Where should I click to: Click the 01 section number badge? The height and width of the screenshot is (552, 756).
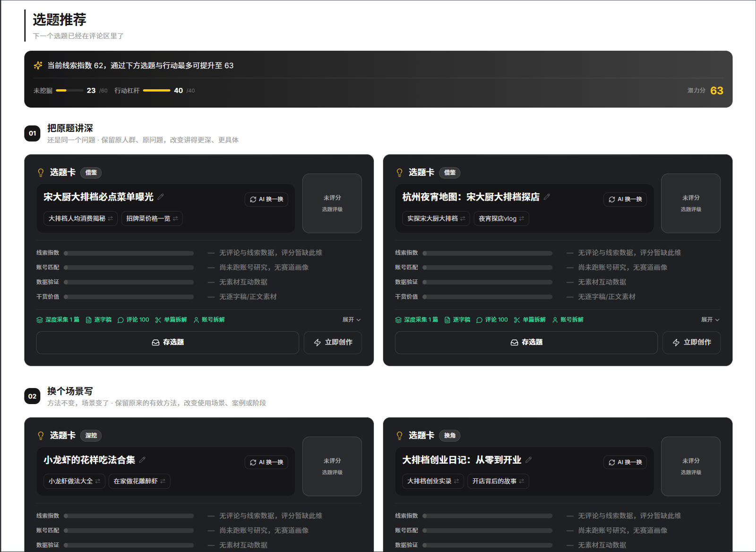point(32,133)
